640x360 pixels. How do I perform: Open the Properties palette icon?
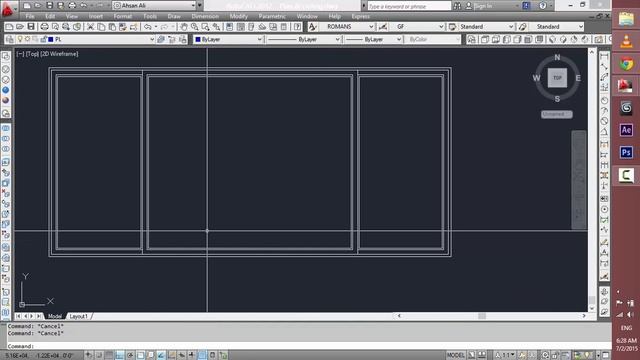pyautogui.click(x=229, y=27)
